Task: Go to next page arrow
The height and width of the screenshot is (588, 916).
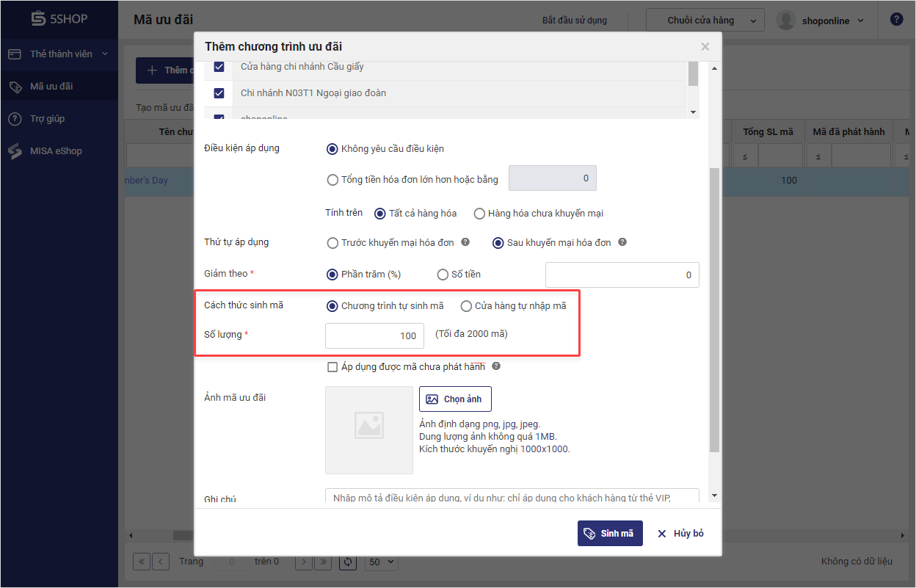Action: tap(304, 562)
